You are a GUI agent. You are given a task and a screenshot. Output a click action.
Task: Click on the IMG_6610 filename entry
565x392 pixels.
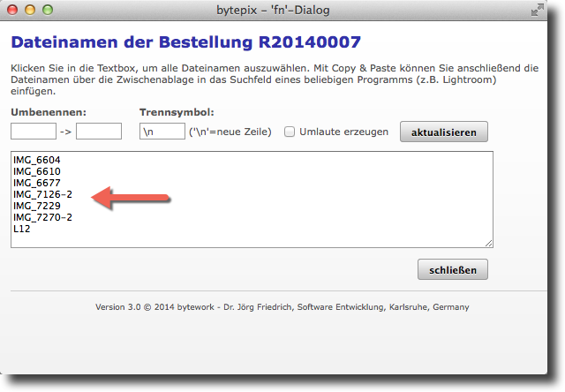tap(37, 171)
